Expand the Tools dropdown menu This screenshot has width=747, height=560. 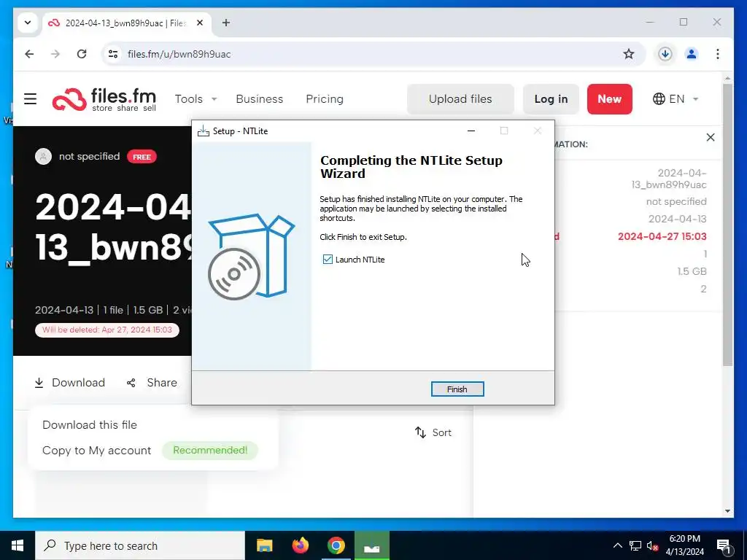tap(196, 99)
